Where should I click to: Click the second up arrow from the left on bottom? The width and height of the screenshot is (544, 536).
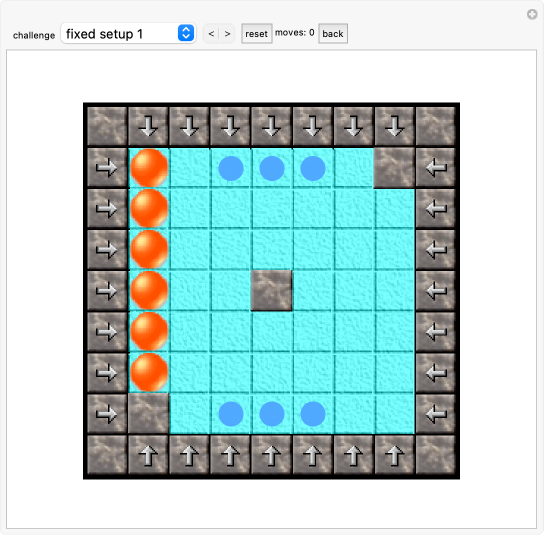point(189,455)
